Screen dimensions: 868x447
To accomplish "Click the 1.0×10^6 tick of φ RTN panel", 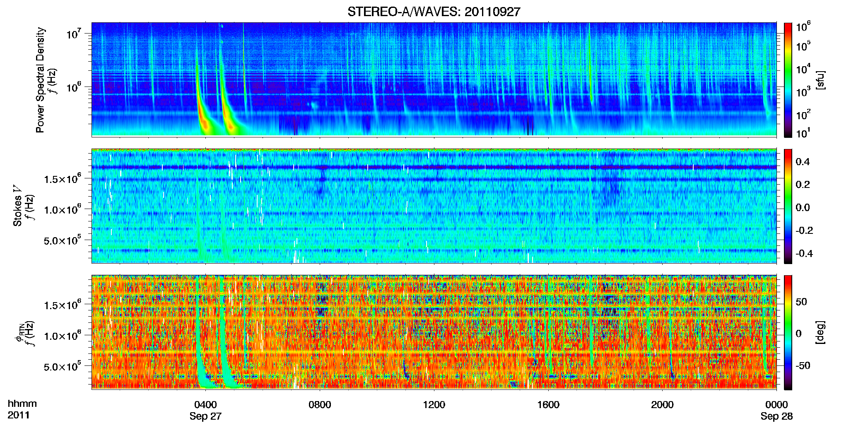I will [x=63, y=335].
